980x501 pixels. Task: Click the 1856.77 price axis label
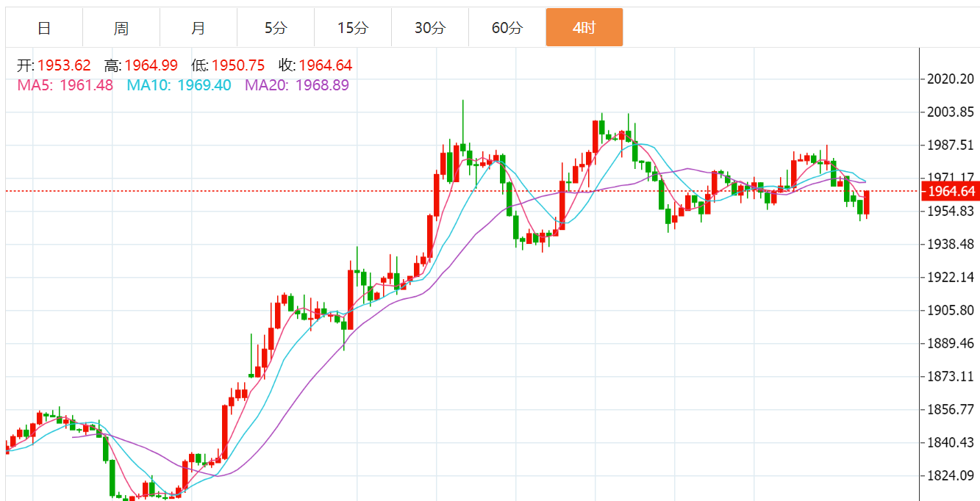[952, 409]
